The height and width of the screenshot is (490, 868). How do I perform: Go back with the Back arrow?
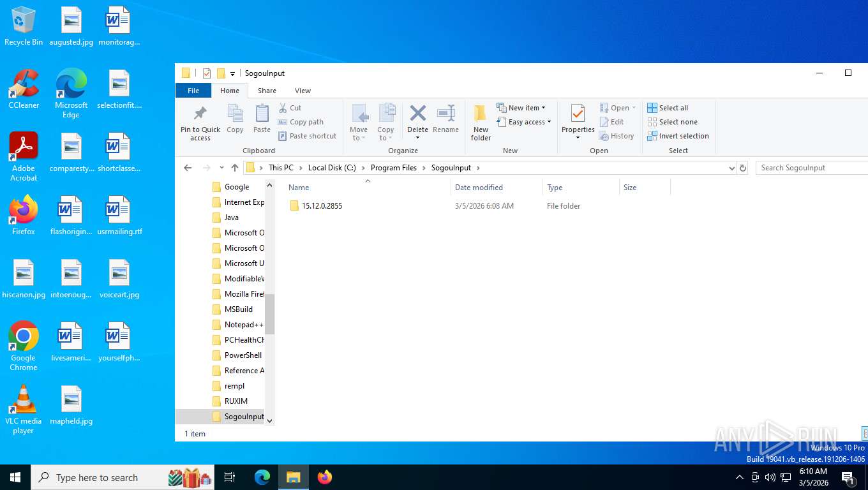coord(188,168)
